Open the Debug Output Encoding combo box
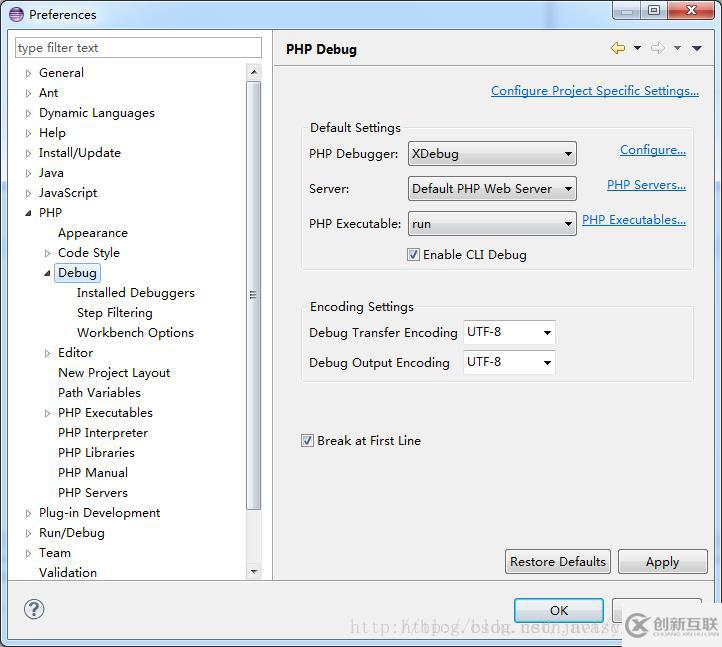Image resolution: width=722 pixels, height=647 pixels. (509, 362)
